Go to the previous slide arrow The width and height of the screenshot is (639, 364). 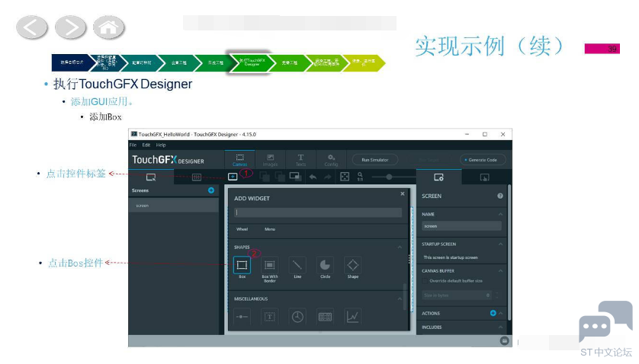[32, 27]
